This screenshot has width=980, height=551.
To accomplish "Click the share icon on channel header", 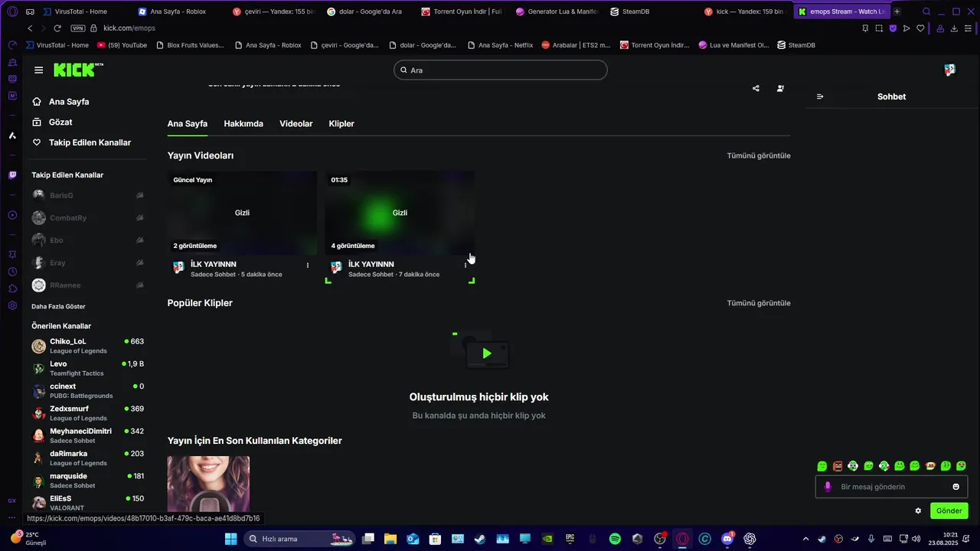I will (x=756, y=89).
